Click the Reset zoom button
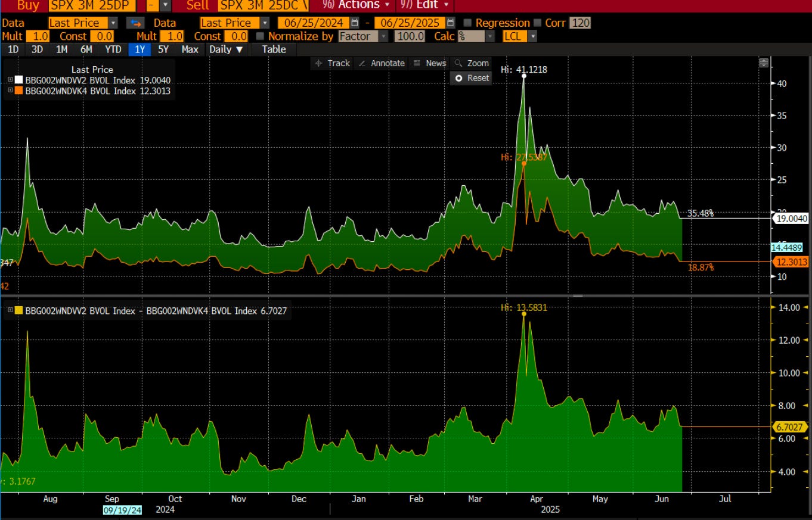 tap(472, 78)
